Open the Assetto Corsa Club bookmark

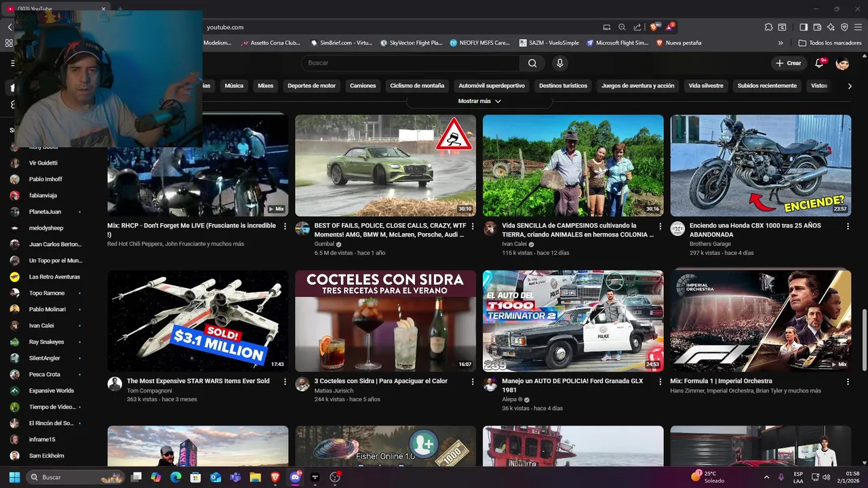[269, 43]
